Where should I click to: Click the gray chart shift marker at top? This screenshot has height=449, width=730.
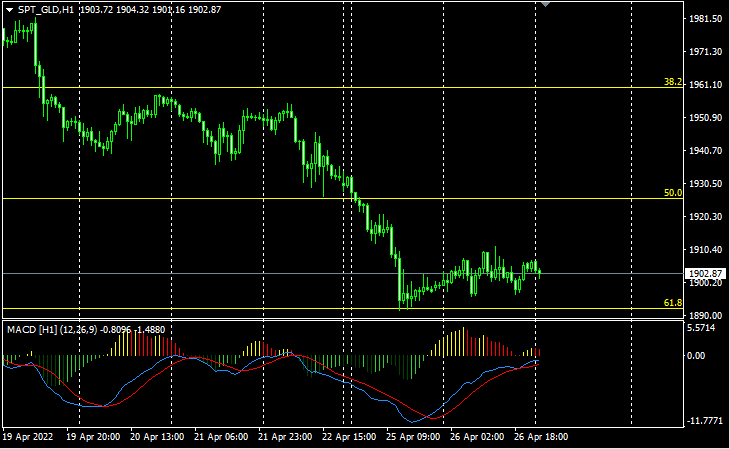coord(545,4)
